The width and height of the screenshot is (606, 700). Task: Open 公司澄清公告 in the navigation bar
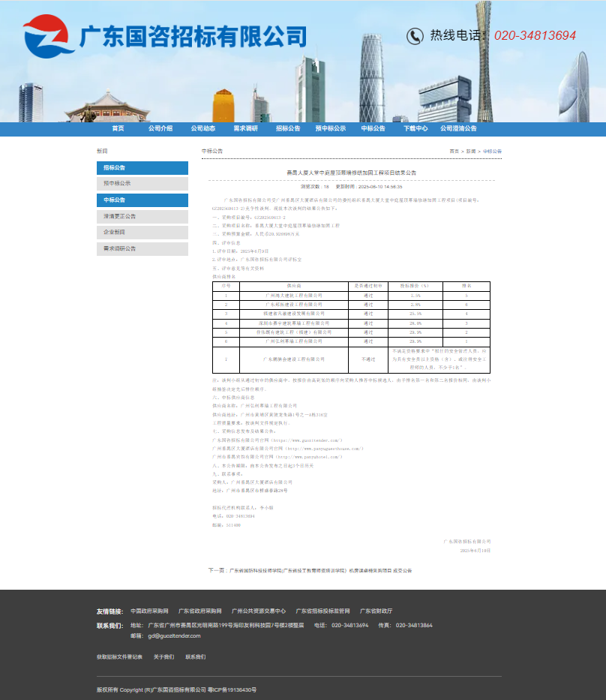pos(458,129)
